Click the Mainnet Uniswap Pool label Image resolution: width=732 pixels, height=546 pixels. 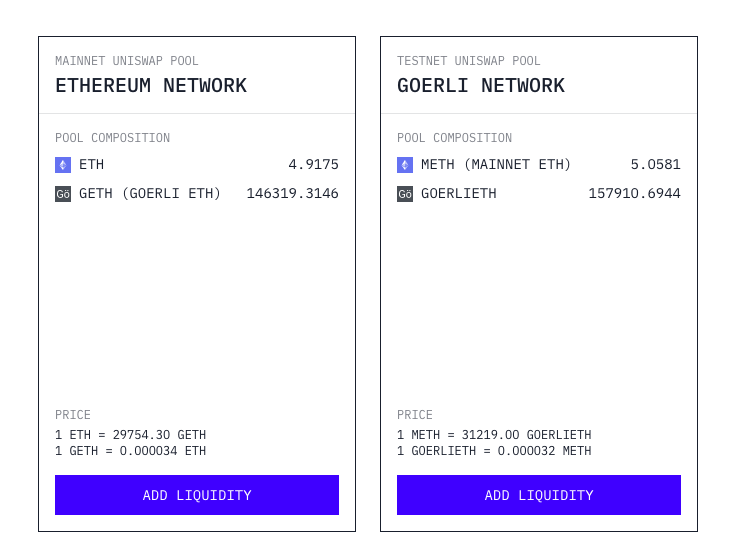pyautogui.click(x=127, y=61)
